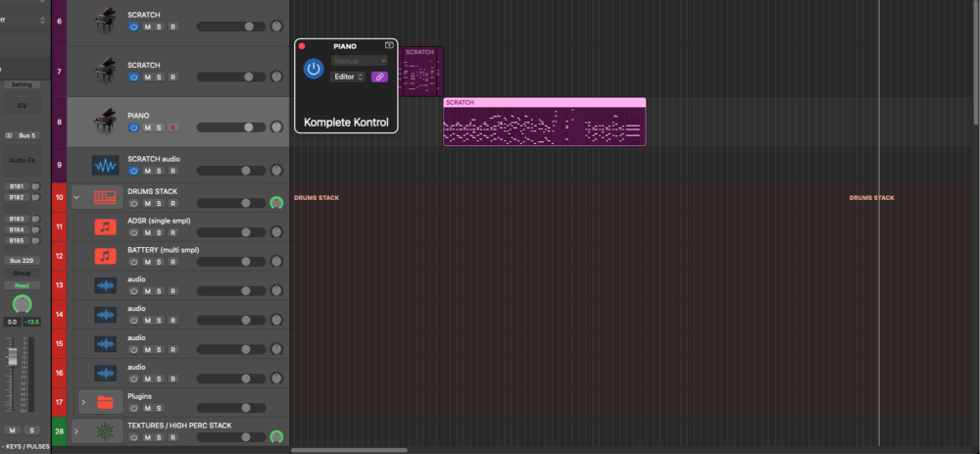The height and width of the screenshot is (454, 980).
Task: Click the BATTERY (multi smpl) music note icon
Action: [106, 256]
